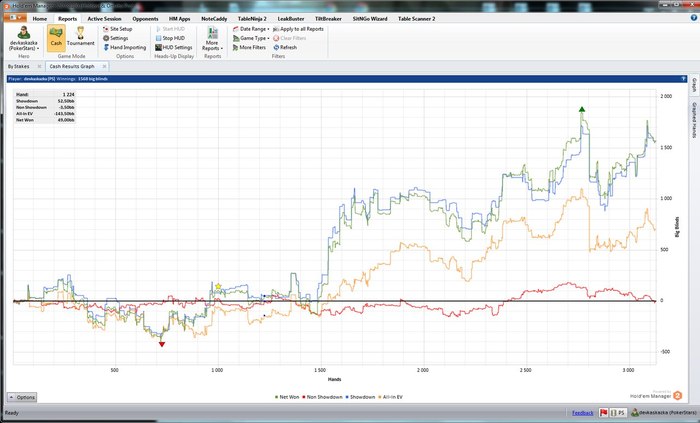Open Site Setup options
Viewport: 700px width, 423px height.
click(117, 29)
